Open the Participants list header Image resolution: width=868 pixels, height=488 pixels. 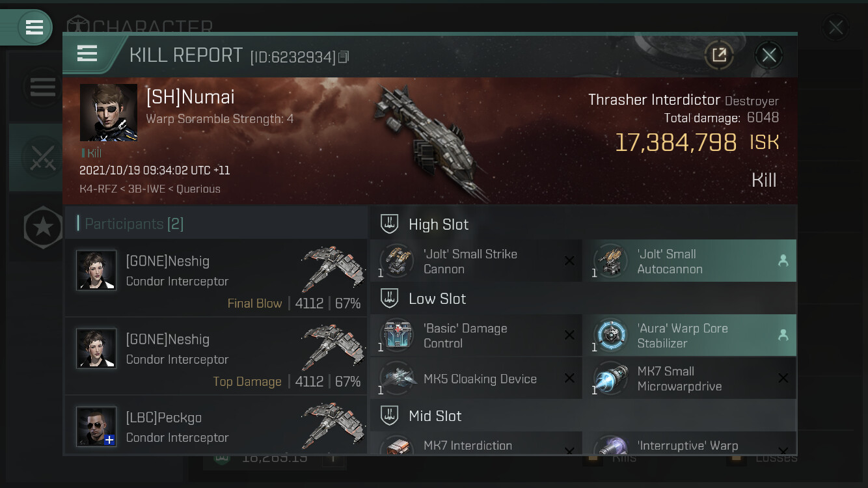[x=216, y=224]
